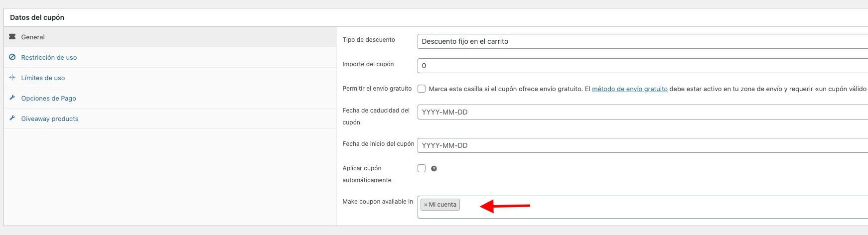This screenshot has width=868, height=235.
Task: Click the wrench icon beside Giveaway products
Action: (12, 118)
